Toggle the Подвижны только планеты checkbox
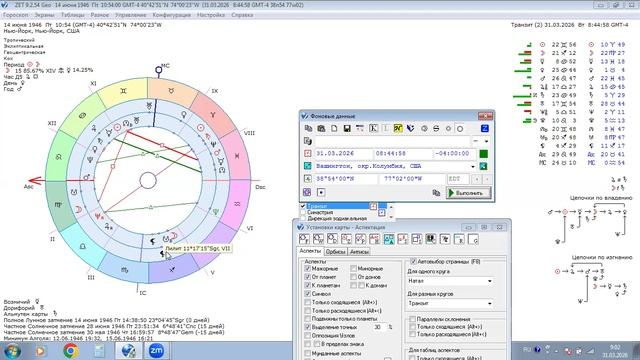 point(308,319)
